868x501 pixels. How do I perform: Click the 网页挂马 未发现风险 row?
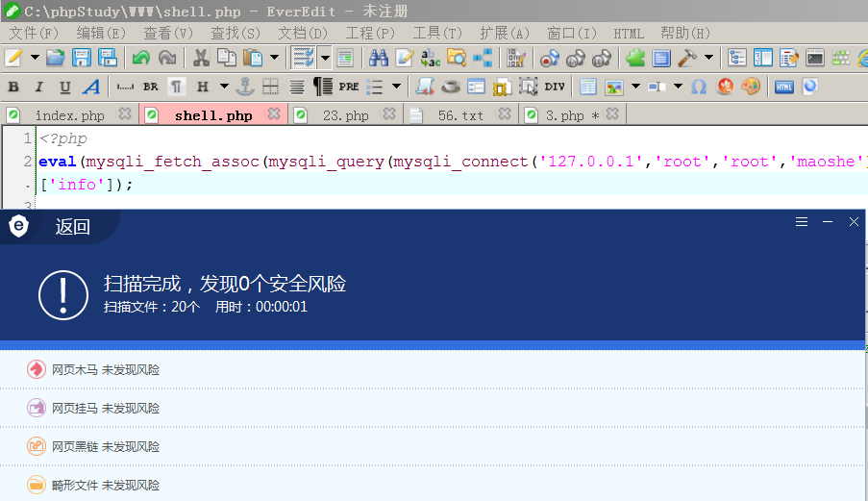[433, 408]
